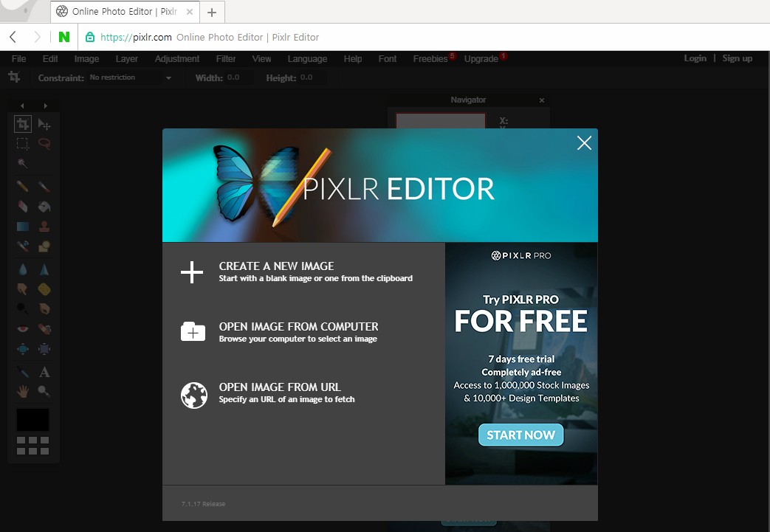Screen dimensions: 770x532
Task: Click the toolbox left collapse arrow
Action: click(22, 106)
